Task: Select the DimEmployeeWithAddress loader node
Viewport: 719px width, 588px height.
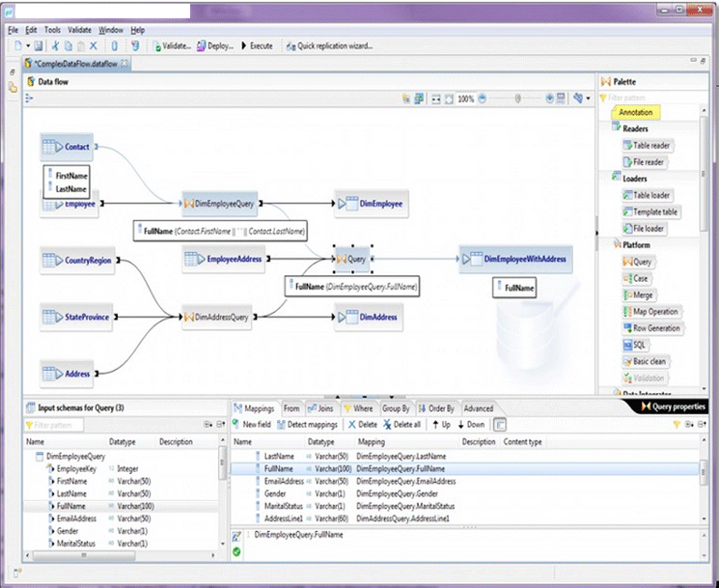Action: [x=516, y=259]
